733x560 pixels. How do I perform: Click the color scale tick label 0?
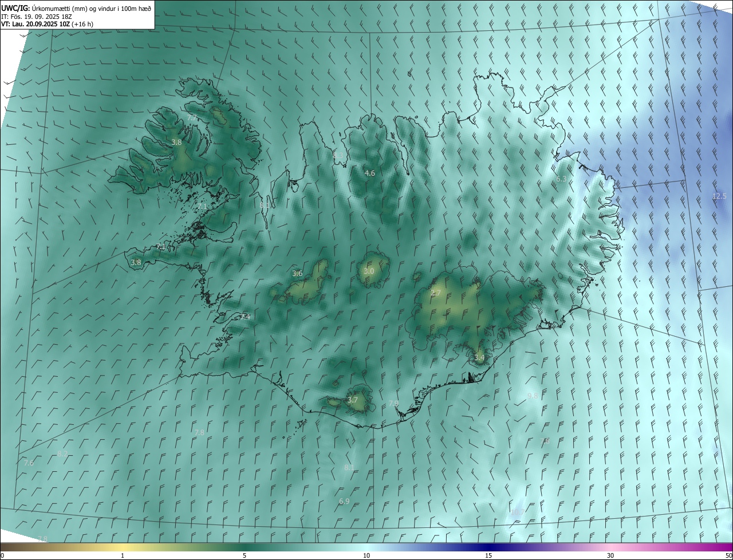tap(2, 555)
